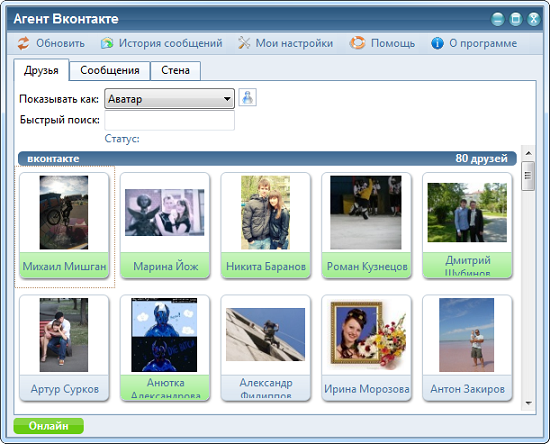Select Марина Йож friend avatar
Image resolution: width=550 pixels, height=444 pixels.
pyautogui.click(x=165, y=213)
